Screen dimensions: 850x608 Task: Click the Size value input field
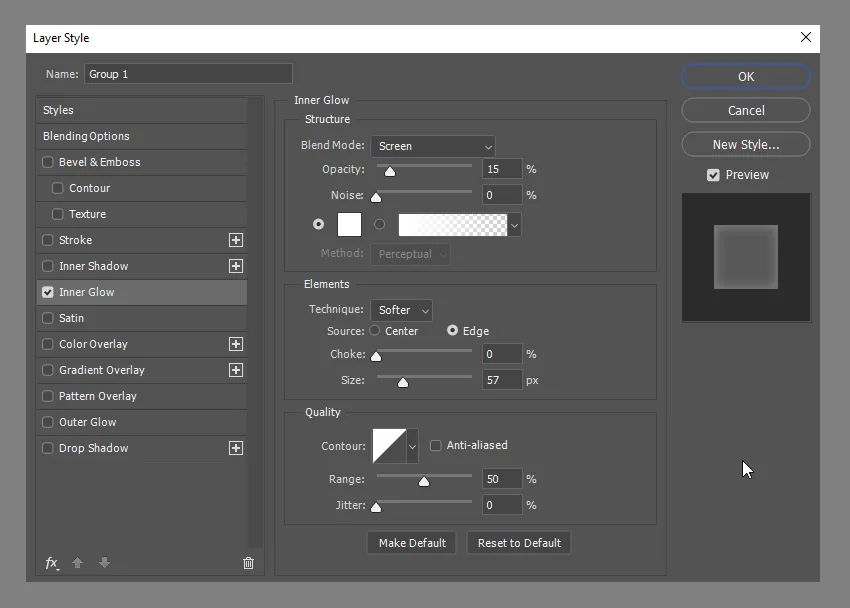501,380
